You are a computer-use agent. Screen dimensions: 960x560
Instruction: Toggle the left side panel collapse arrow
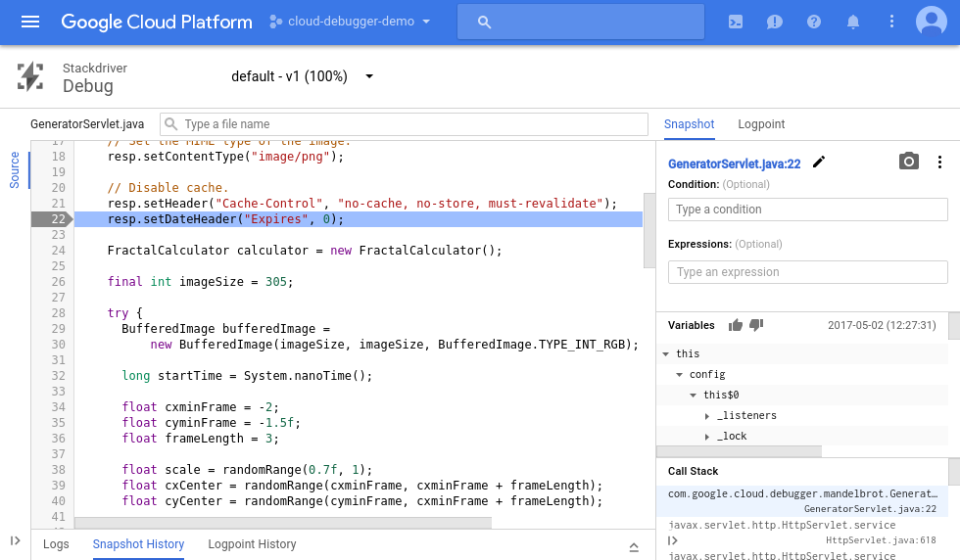point(16,540)
